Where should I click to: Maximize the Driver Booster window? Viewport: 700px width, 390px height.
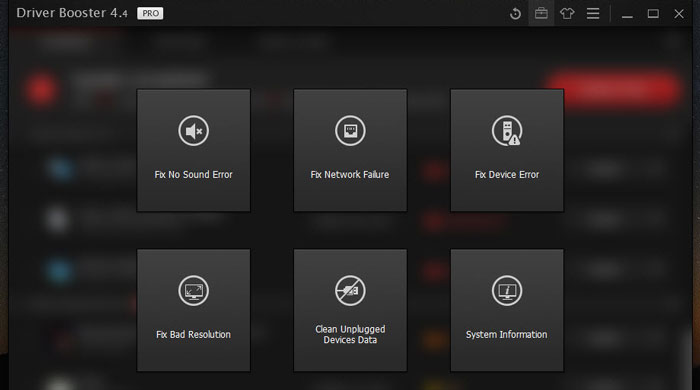click(653, 14)
